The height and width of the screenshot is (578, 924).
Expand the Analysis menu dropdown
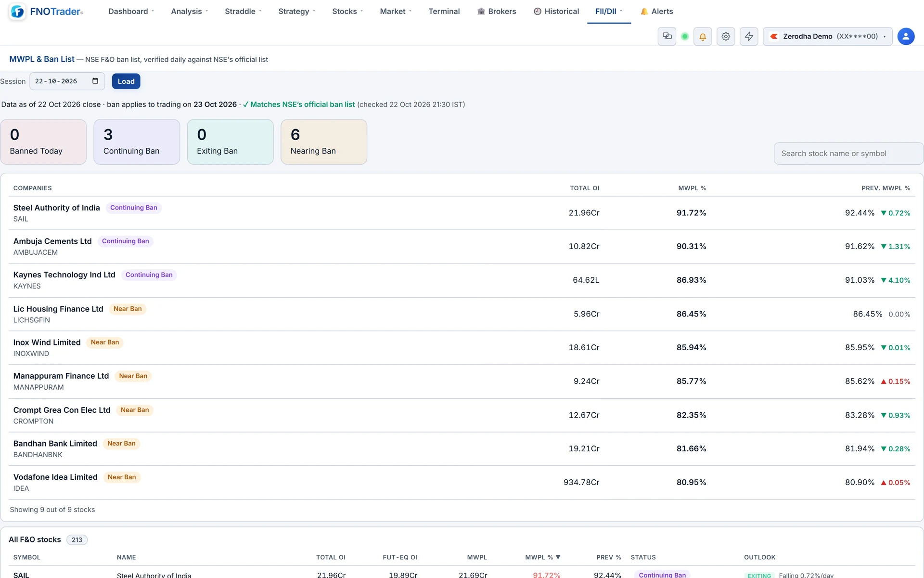click(x=190, y=11)
